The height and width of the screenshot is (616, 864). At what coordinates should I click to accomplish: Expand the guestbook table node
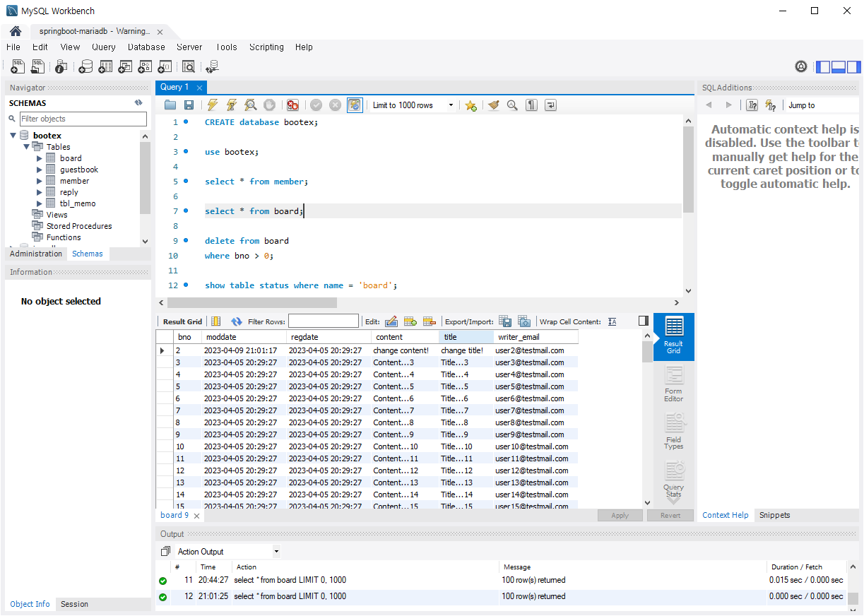coord(40,170)
